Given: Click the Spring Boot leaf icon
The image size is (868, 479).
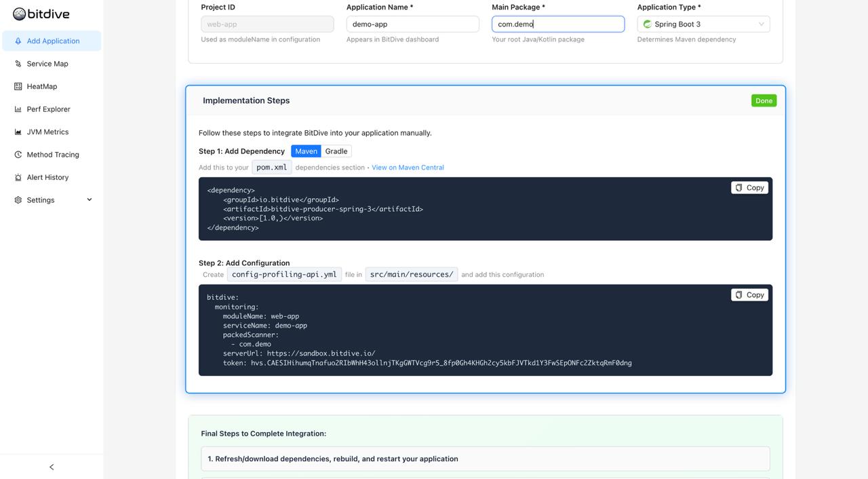Looking at the screenshot, I should coord(647,24).
